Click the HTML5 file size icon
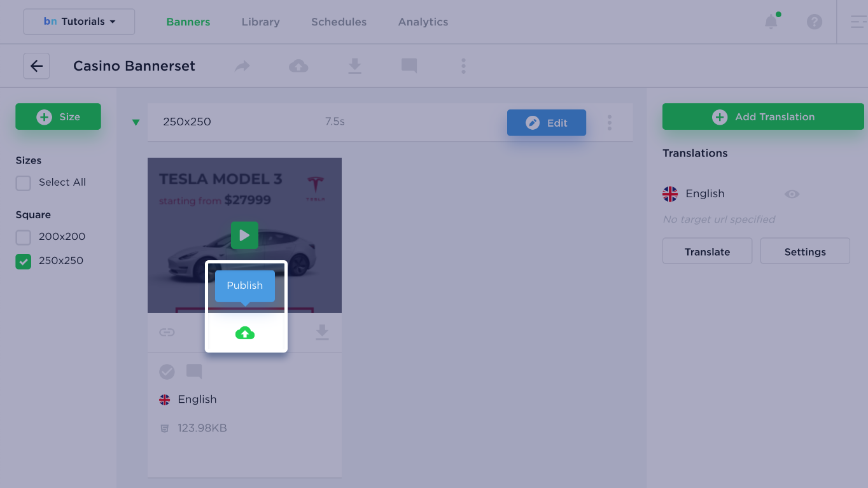The image size is (868, 488). pyautogui.click(x=165, y=429)
